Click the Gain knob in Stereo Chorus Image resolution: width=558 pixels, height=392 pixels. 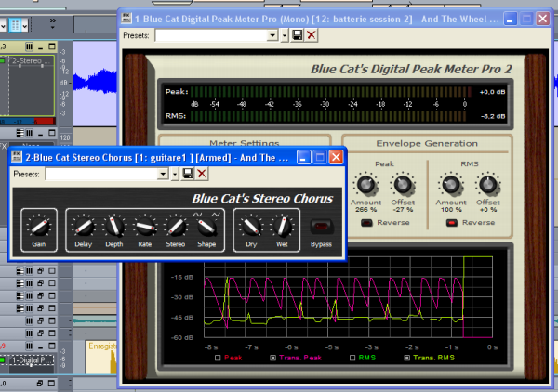tap(39, 227)
